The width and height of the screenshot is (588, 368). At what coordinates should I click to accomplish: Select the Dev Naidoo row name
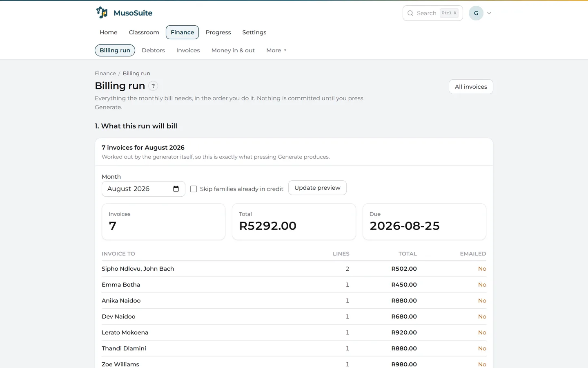point(118,316)
